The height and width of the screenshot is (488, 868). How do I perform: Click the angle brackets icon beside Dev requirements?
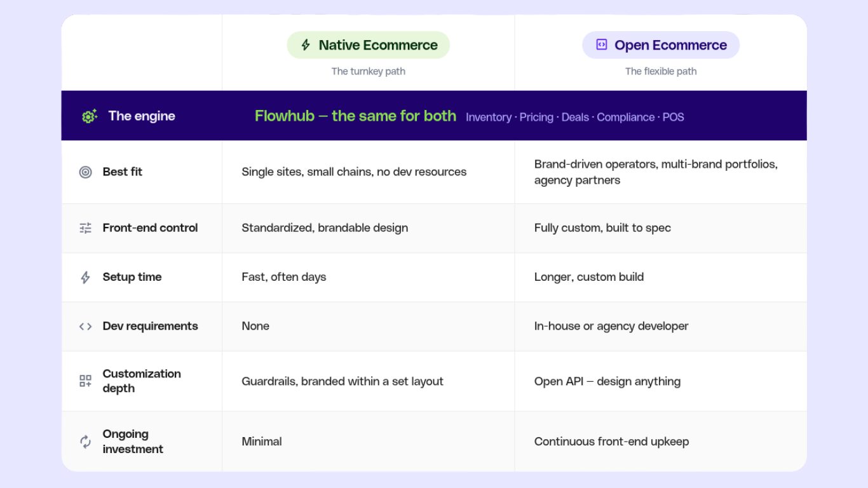pos(85,327)
